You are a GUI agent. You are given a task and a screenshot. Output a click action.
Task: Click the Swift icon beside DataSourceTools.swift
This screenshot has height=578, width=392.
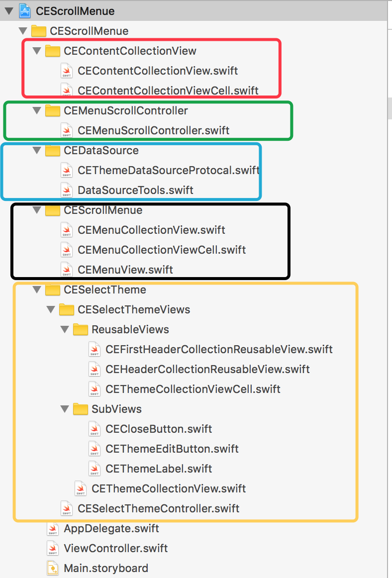[67, 190]
